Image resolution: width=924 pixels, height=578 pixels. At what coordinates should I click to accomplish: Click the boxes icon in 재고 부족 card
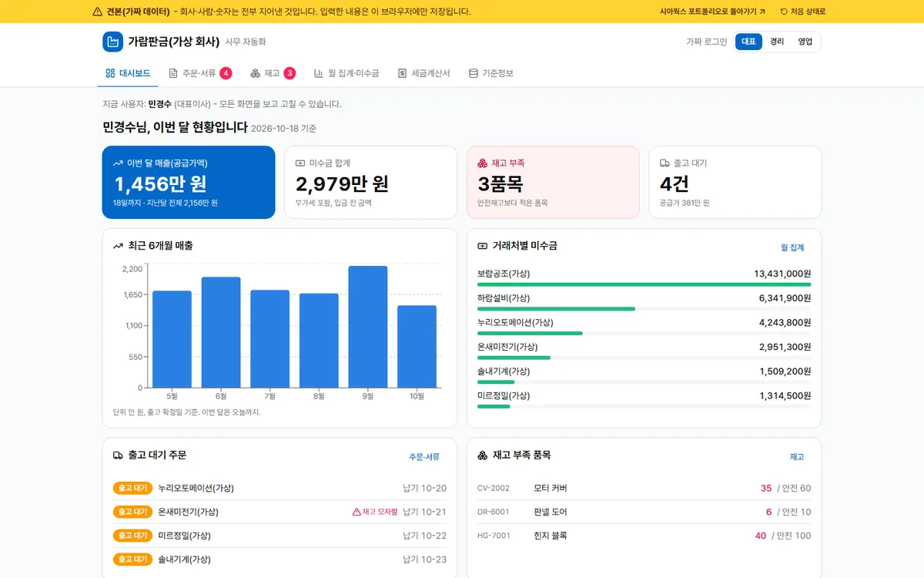coord(483,163)
